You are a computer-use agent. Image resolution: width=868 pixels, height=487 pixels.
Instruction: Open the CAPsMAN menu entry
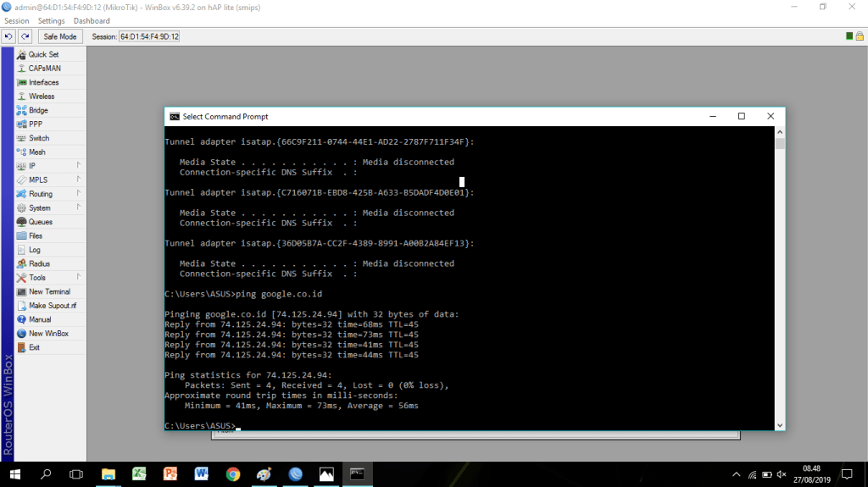(x=44, y=69)
